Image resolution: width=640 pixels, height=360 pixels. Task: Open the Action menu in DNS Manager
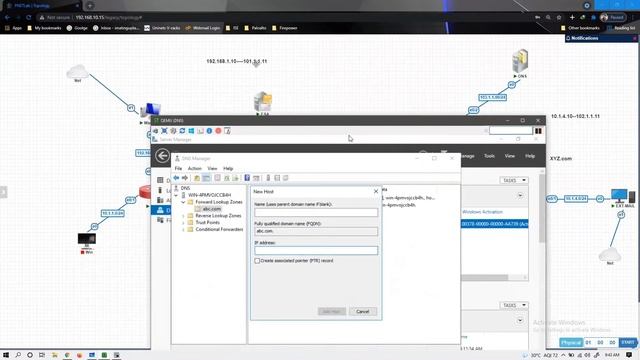(x=195, y=168)
